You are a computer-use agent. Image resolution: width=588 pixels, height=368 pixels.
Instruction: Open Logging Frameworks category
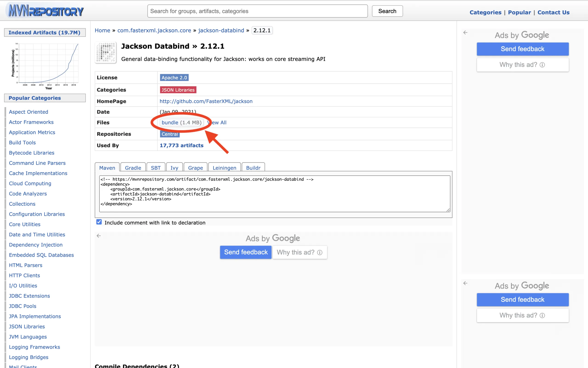34,347
